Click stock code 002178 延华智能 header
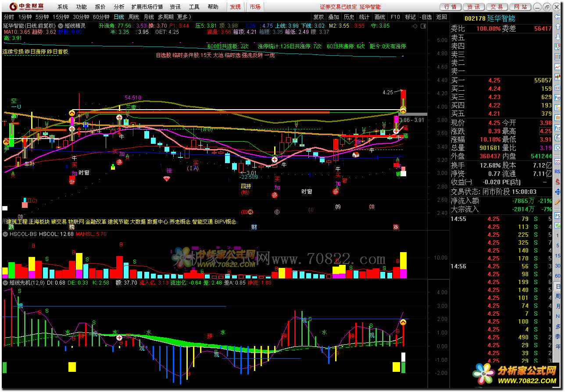Image resolution: width=565 pixels, height=392 pixels. [x=490, y=18]
